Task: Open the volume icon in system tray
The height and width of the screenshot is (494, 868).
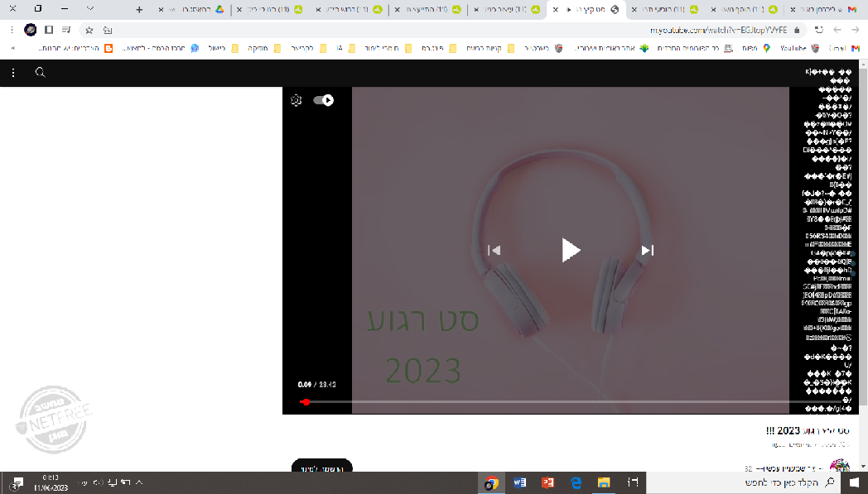Action: point(98,482)
